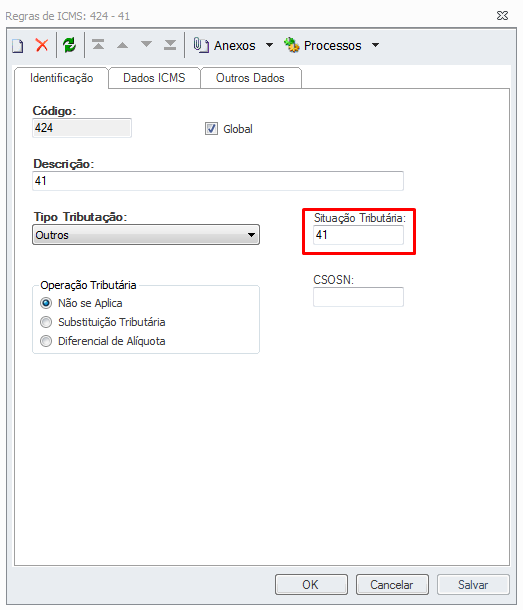Click the red X delete icon
Screen dimensions: 523x610
[42, 45]
